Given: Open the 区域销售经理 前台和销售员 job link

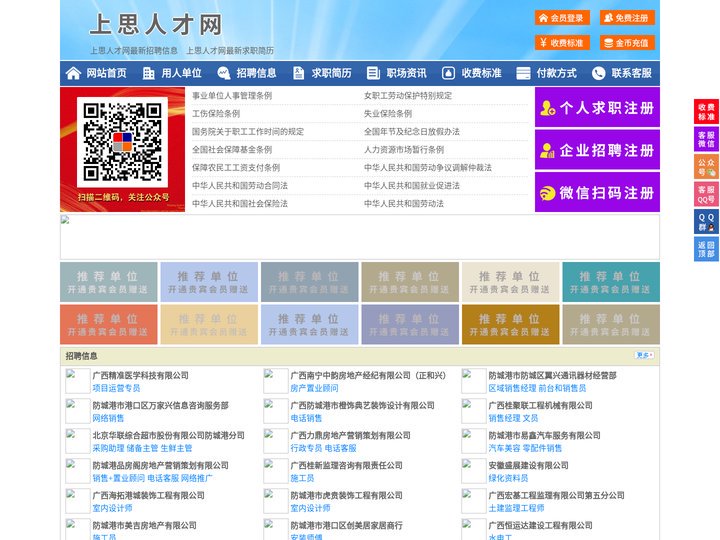Looking at the screenshot, I should point(537,388).
